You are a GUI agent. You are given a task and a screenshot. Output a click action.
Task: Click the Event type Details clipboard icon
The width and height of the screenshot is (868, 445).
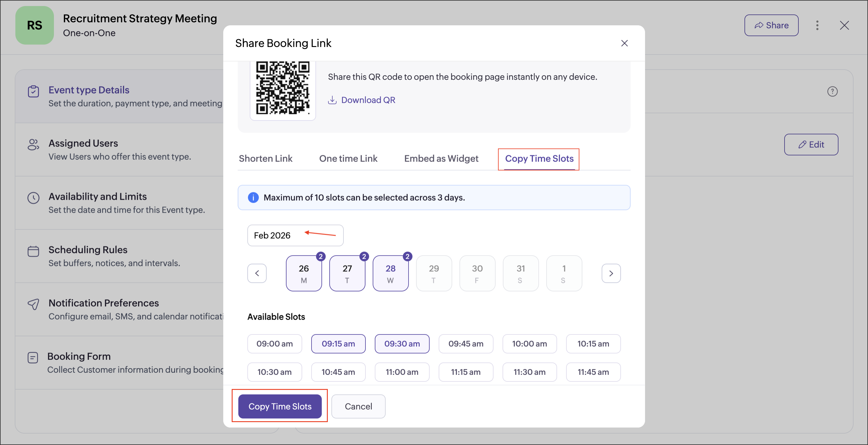(x=33, y=91)
